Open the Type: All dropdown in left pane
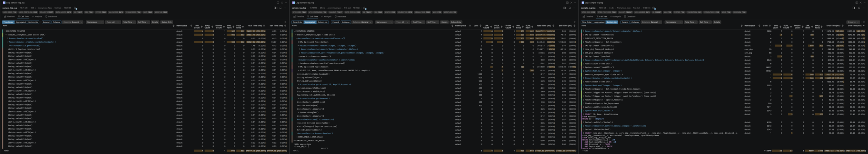The height and width of the screenshot is (154, 868). (113, 22)
